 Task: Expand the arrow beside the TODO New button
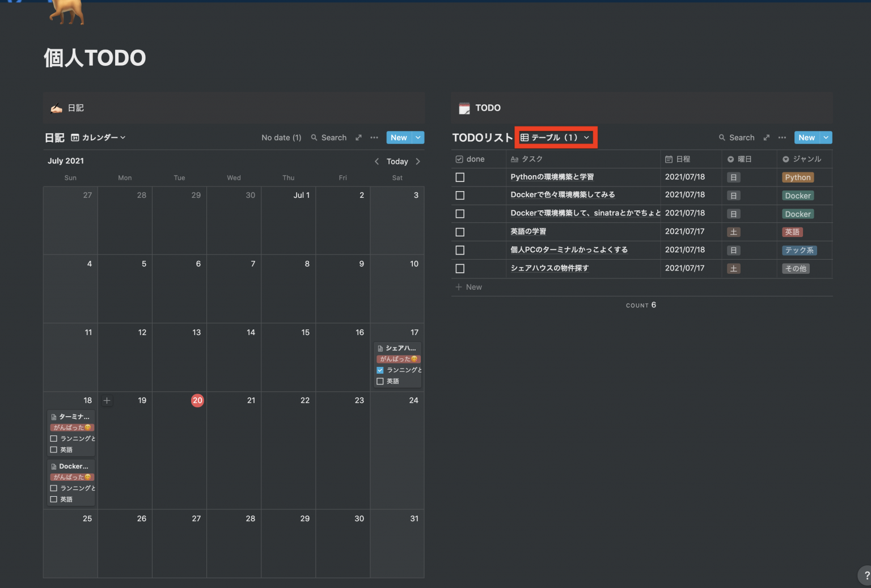click(x=826, y=138)
